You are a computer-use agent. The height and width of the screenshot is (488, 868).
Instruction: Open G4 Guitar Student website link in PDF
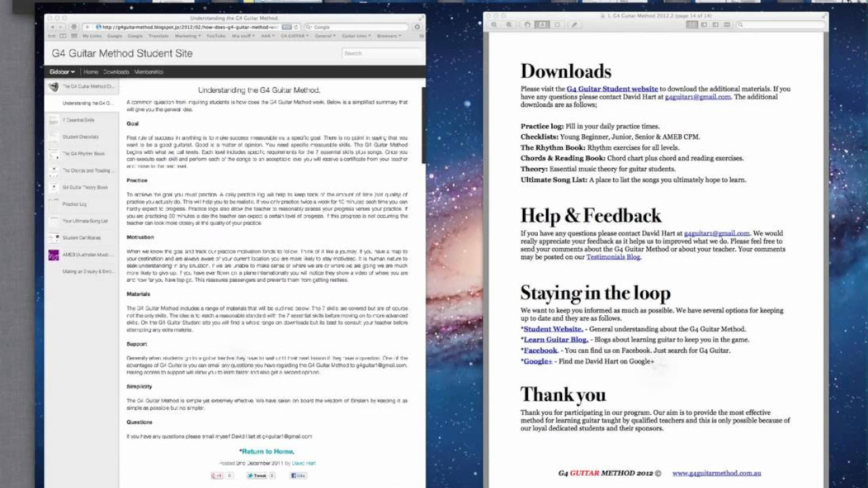(612, 89)
